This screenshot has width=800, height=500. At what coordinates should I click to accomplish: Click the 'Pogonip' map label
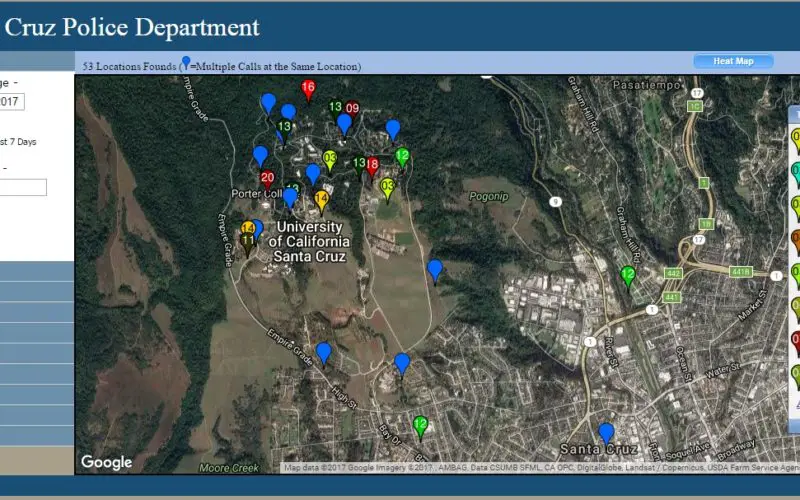pyautogui.click(x=488, y=196)
